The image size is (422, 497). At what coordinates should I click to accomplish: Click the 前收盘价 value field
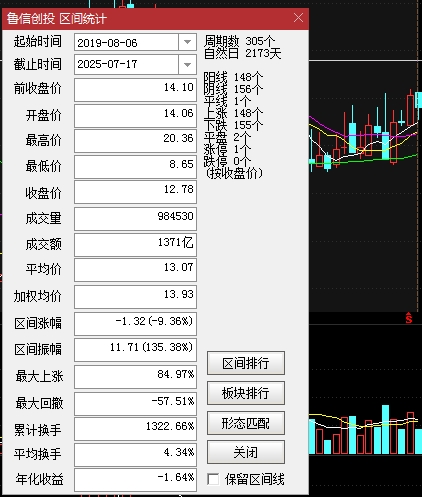click(x=135, y=90)
